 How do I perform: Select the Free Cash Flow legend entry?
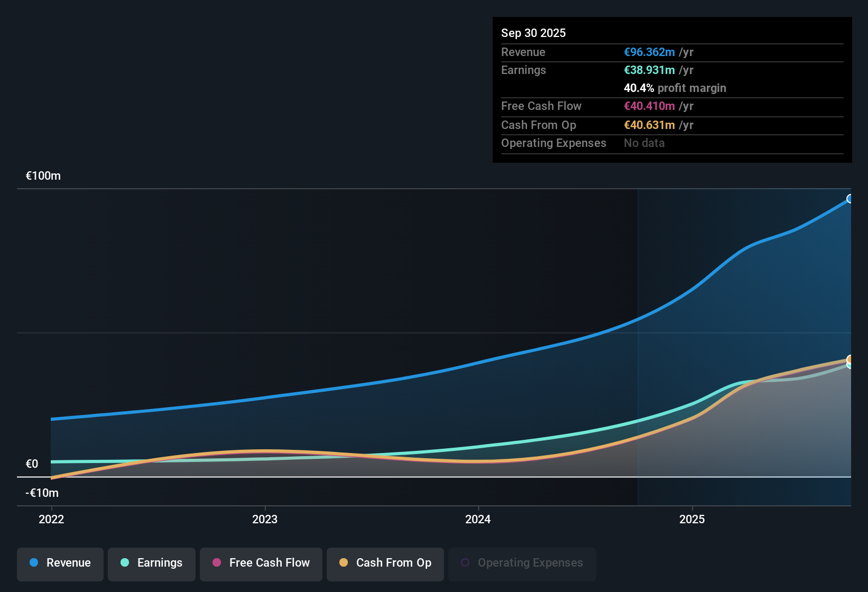(x=261, y=563)
